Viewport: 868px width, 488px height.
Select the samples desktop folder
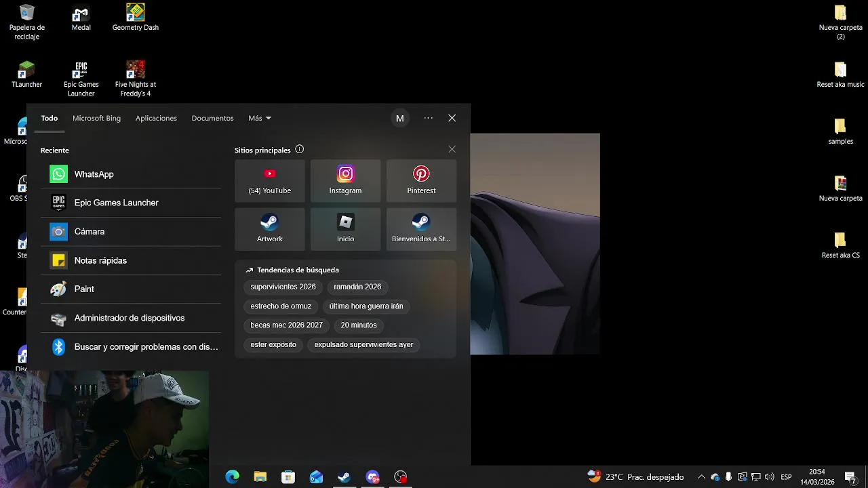(841, 131)
